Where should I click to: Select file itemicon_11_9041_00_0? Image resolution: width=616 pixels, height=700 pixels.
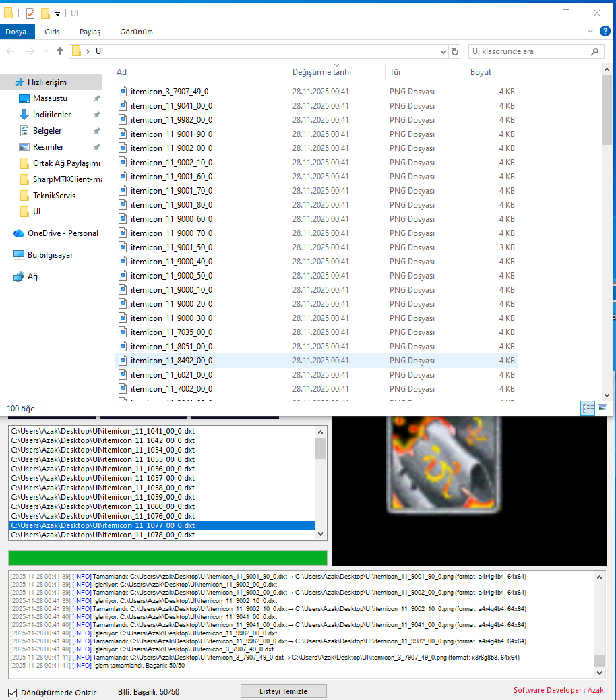coord(171,106)
